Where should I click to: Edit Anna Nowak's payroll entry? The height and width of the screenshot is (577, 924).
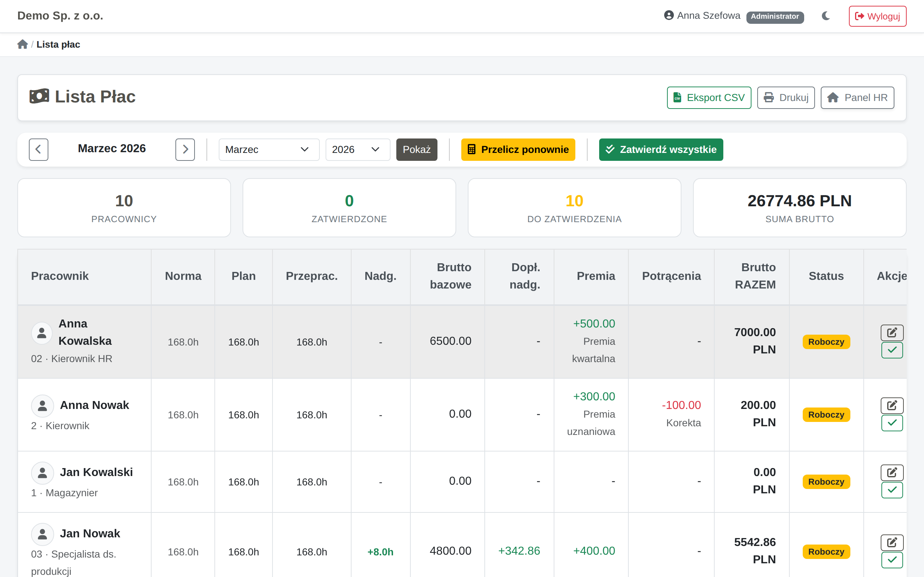892,405
